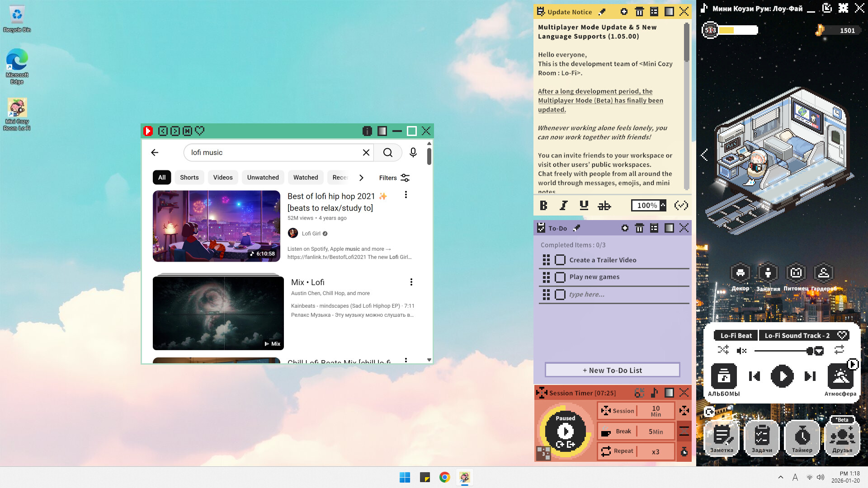Open the Питомец (pet) panel in the game
Viewport: 868px width, 488px height.
(x=796, y=272)
